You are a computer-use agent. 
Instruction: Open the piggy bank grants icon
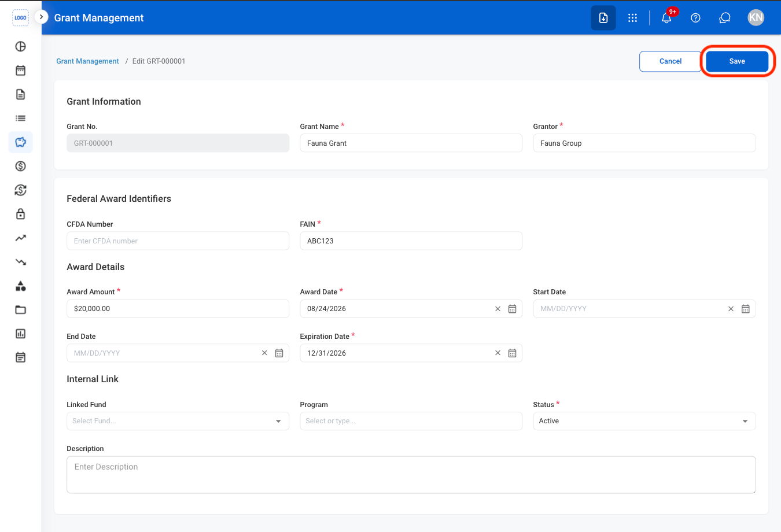20,142
